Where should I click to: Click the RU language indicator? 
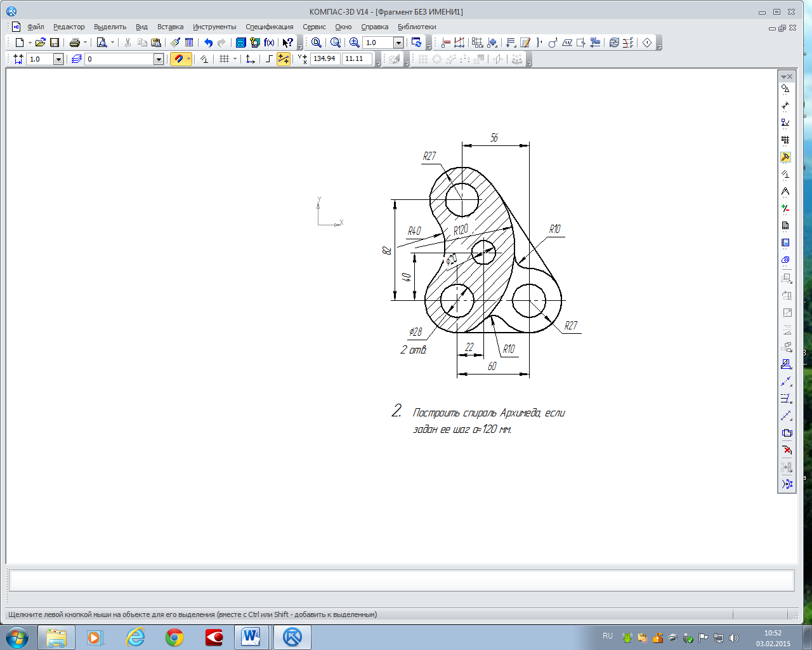[608, 636]
